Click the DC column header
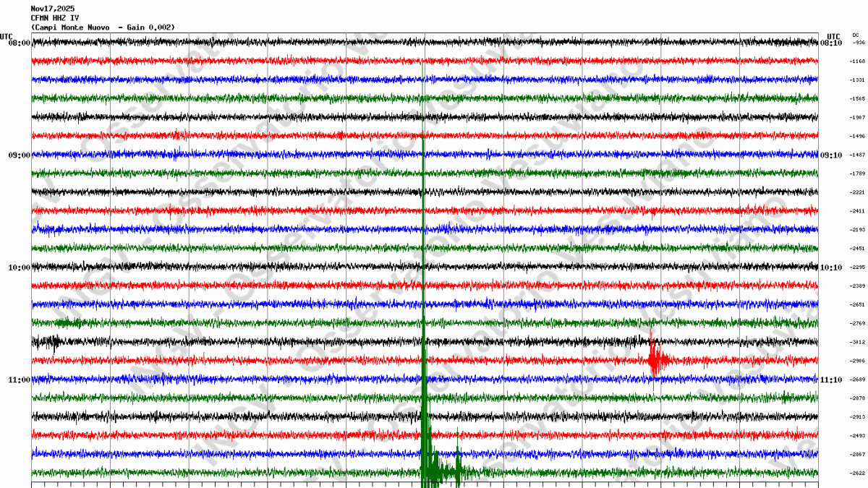The width and height of the screenshot is (868, 488). [x=856, y=35]
